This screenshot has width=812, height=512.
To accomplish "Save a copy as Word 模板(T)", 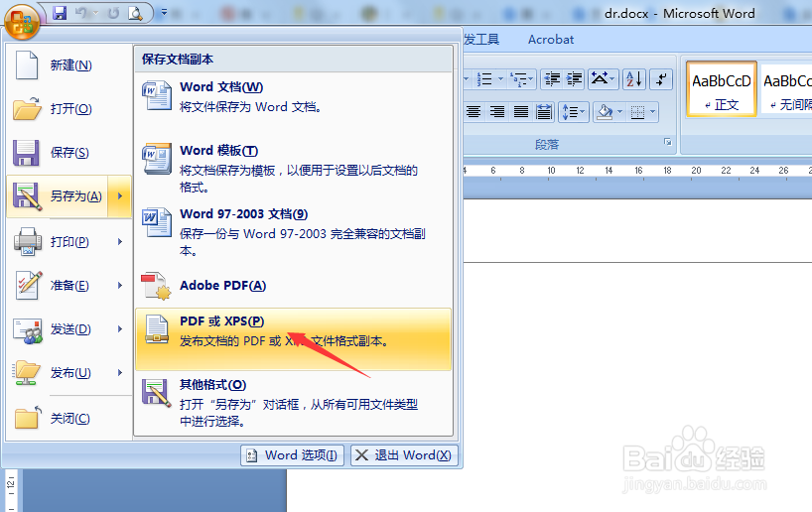I will (x=293, y=169).
